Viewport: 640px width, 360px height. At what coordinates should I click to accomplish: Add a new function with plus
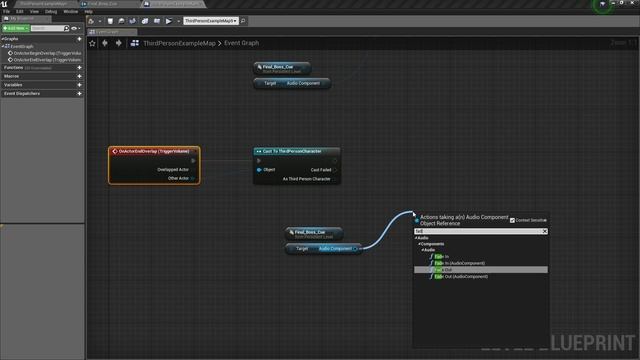(x=79, y=67)
